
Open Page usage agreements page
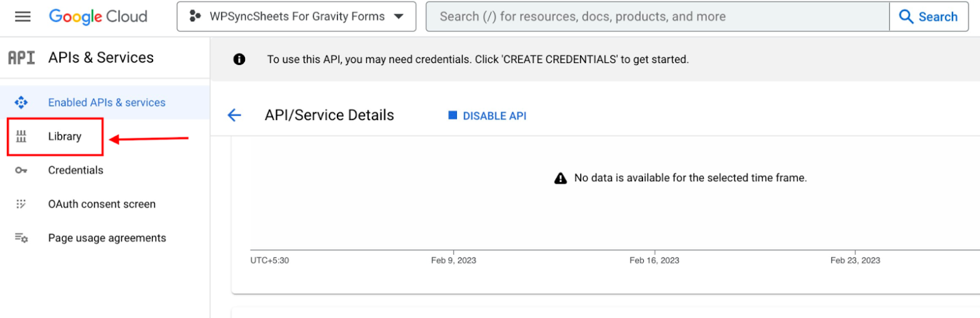tap(107, 238)
